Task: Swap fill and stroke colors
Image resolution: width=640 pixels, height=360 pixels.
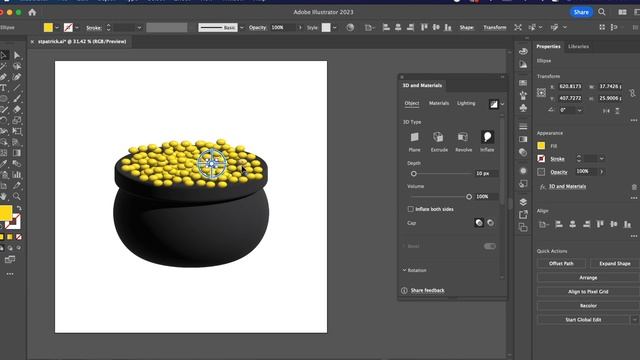Action: [x=19, y=208]
